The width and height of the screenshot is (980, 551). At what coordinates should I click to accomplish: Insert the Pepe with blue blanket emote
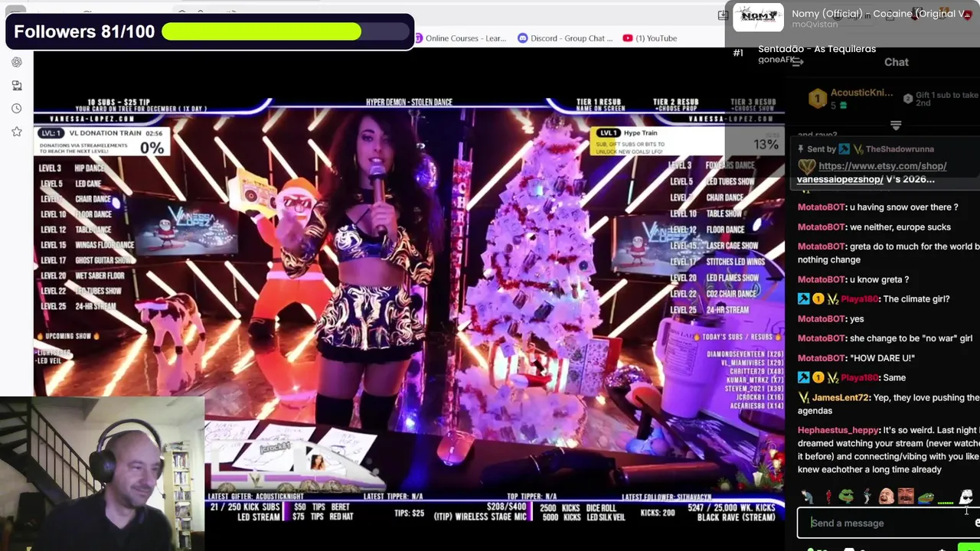click(926, 497)
